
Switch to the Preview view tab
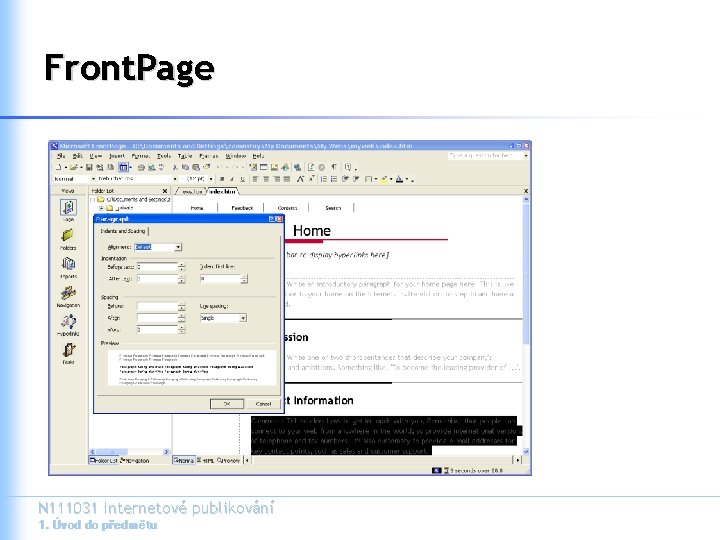coord(228,460)
